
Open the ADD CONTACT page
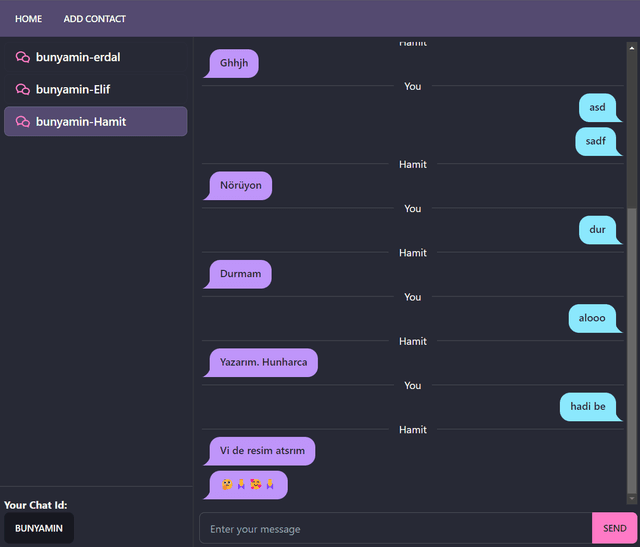coord(94,19)
